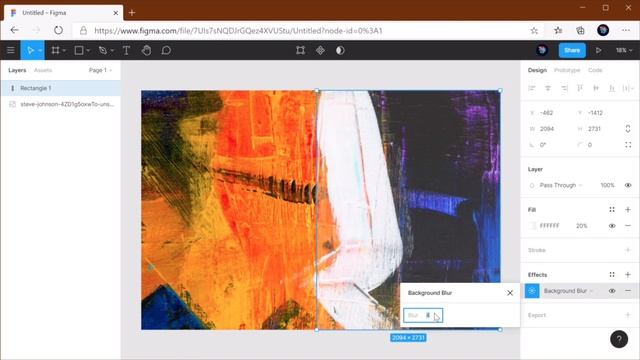Open the Figma main hamburger menu
This screenshot has width=640, height=360.
tap(11, 50)
